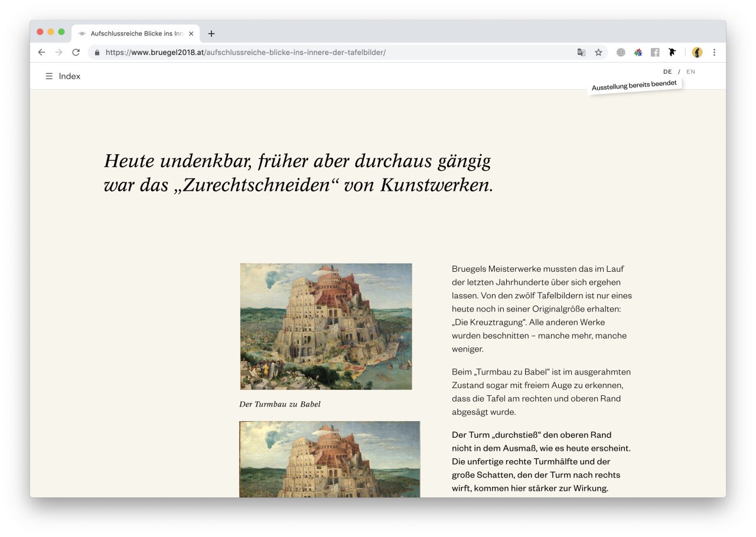Screen dimensions: 756x537
Task: Open the user profile avatar
Action: coord(697,52)
